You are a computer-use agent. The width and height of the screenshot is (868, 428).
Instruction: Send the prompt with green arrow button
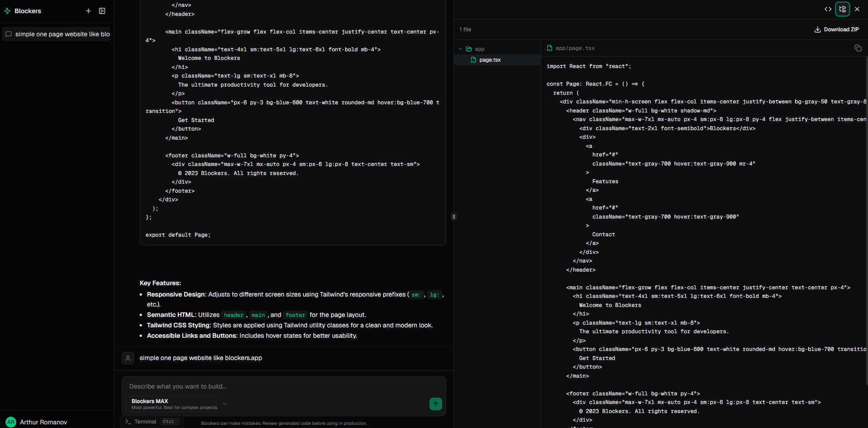point(435,404)
